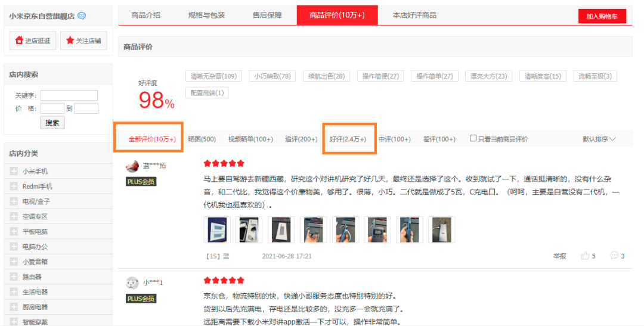Expand the 小米手机 category
The image size is (644, 326).
tap(14, 171)
